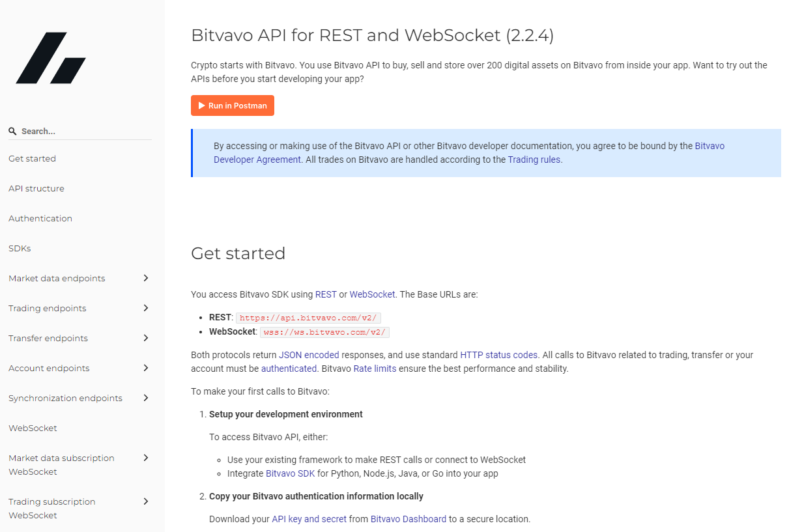Type in the Search field

point(85,131)
